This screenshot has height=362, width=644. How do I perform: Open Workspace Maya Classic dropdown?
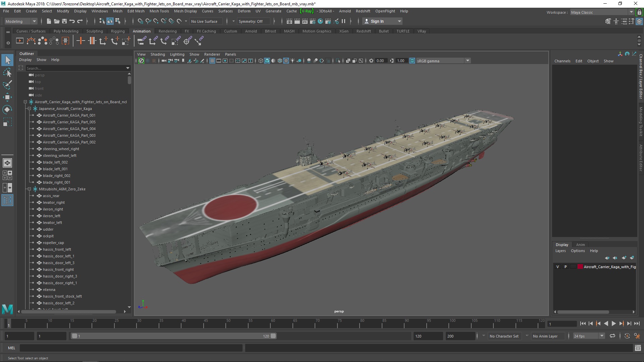[x=602, y=12]
